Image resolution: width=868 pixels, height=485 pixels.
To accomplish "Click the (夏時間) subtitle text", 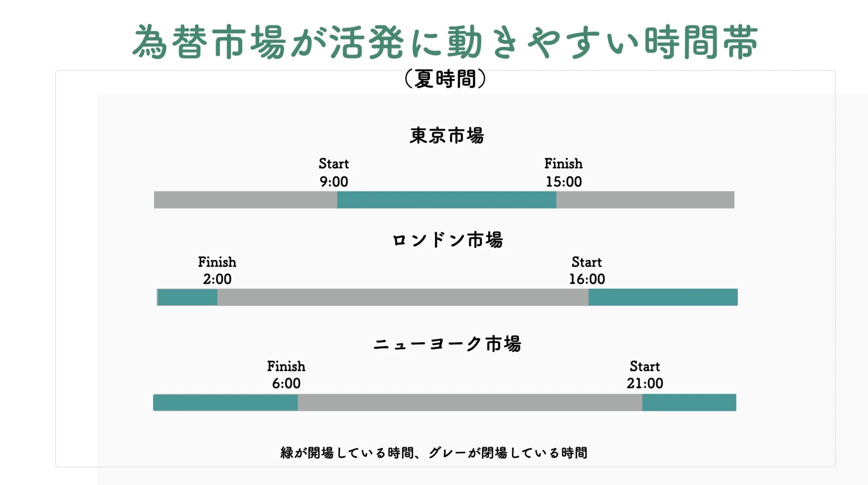I will tap(445, 79).
